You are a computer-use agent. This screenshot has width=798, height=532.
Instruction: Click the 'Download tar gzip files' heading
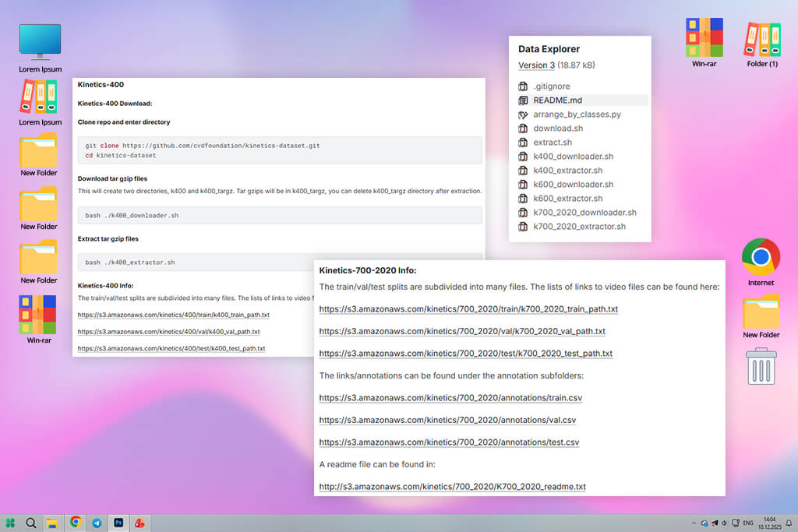(112, 178)
